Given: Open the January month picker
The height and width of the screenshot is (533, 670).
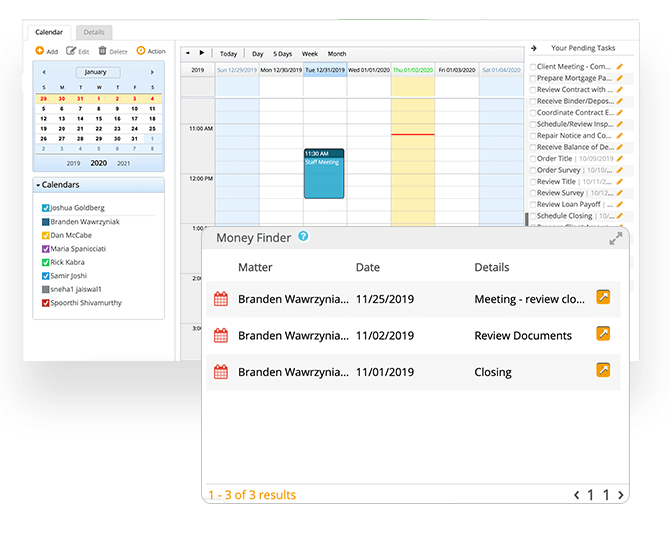Looking at the screenshot, I should point(96,72).
